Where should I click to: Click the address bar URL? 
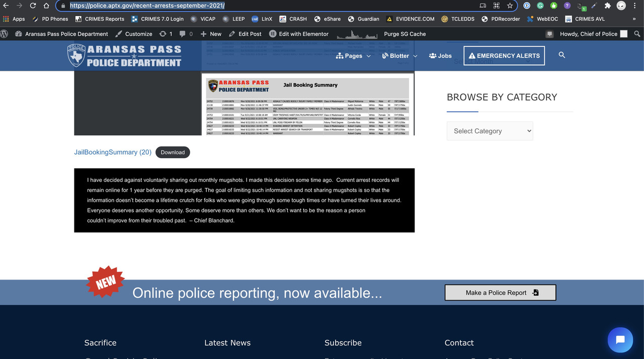[x=147, y=6]
